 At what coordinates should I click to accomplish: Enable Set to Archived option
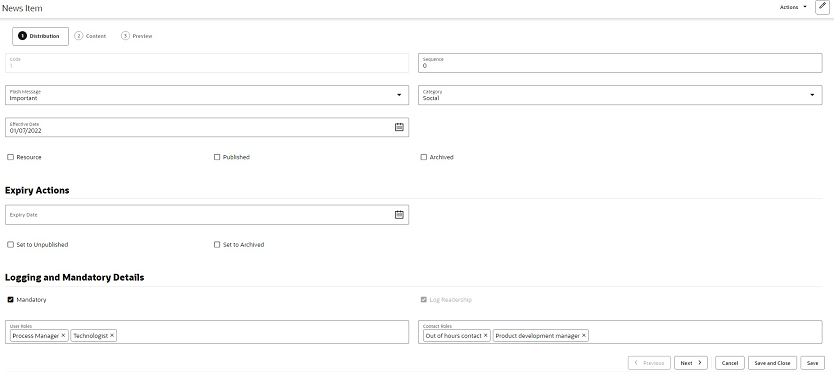coord(216,245)
